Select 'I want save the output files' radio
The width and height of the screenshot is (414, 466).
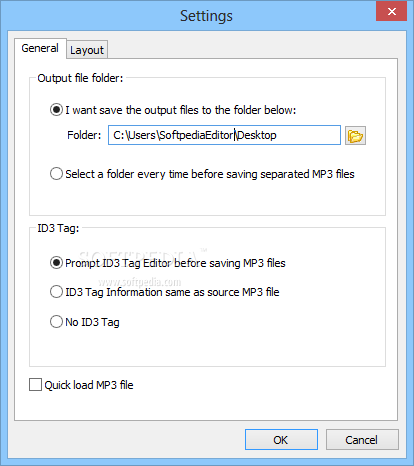coord(56,110)
